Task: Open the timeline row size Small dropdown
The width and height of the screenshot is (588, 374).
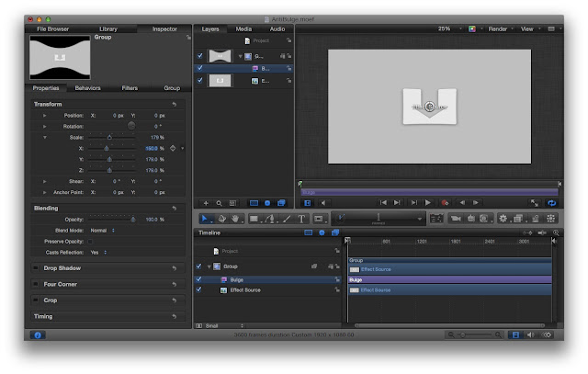Action: 224,325
